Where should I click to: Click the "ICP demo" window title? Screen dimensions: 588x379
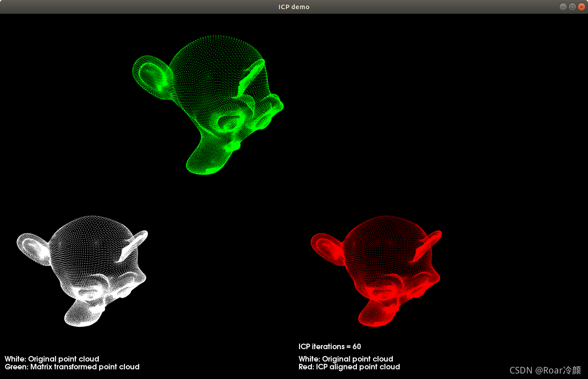pyautogui.click(x=294, y=6)
